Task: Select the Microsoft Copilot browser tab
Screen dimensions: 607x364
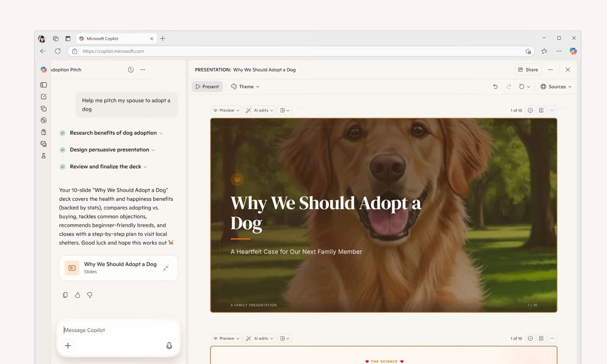Action: 116,39
